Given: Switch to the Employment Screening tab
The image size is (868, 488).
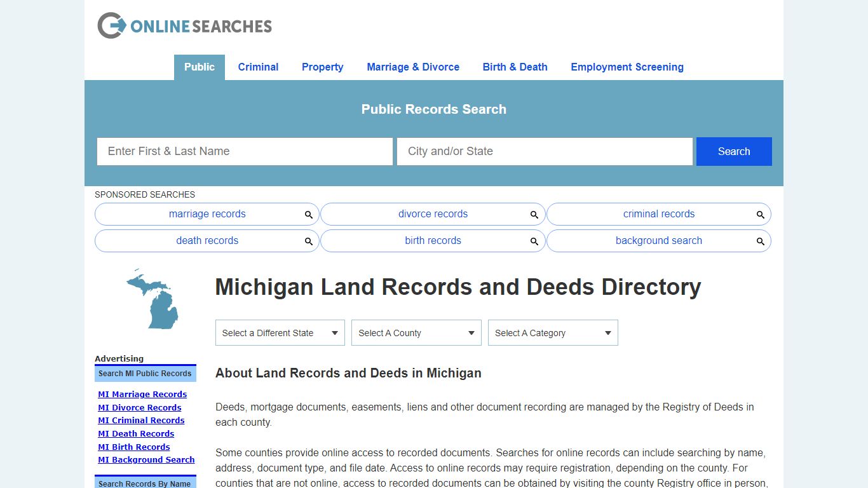Looking at the screenshot, I should tap(627, 67).
